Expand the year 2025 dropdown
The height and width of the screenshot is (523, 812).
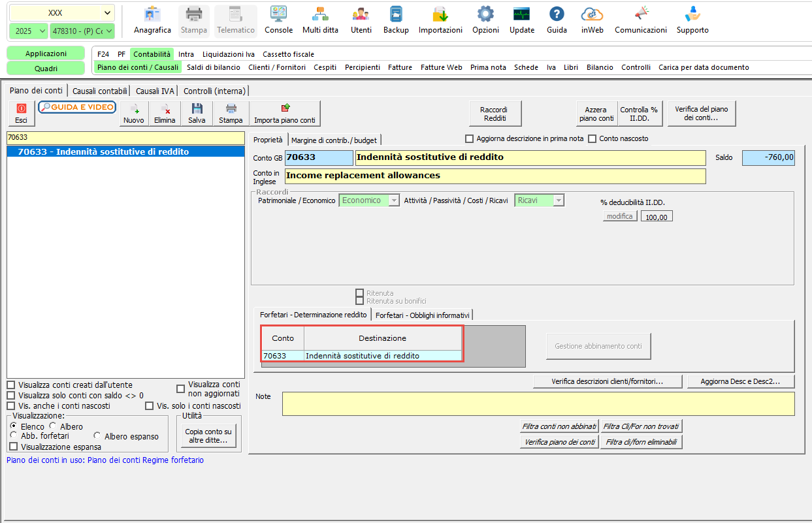point(28,31)
